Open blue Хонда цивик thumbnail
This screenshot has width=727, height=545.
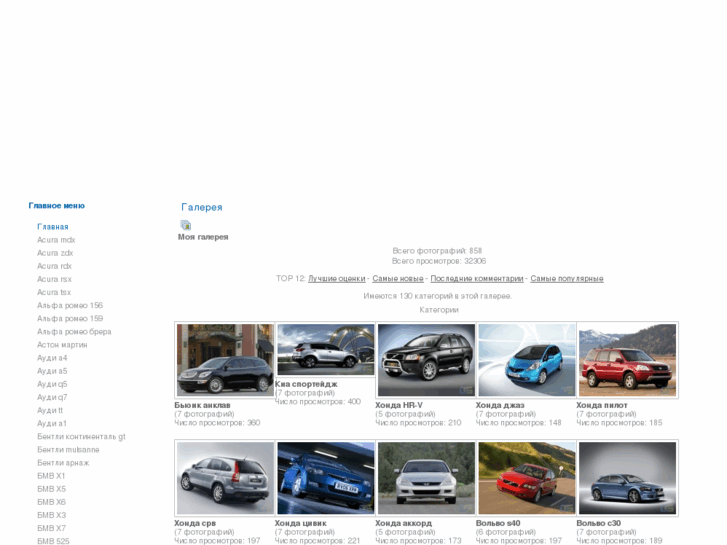(326, 478)
